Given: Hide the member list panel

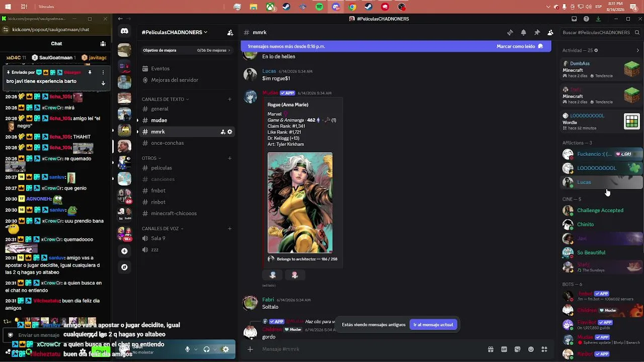Looking at the screenshot, I should point(550,33).
